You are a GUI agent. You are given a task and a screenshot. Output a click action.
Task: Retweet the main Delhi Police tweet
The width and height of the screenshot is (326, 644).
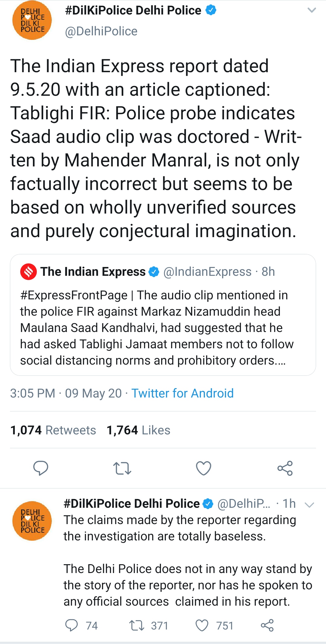pyautogui.click(x=122, y=468)
